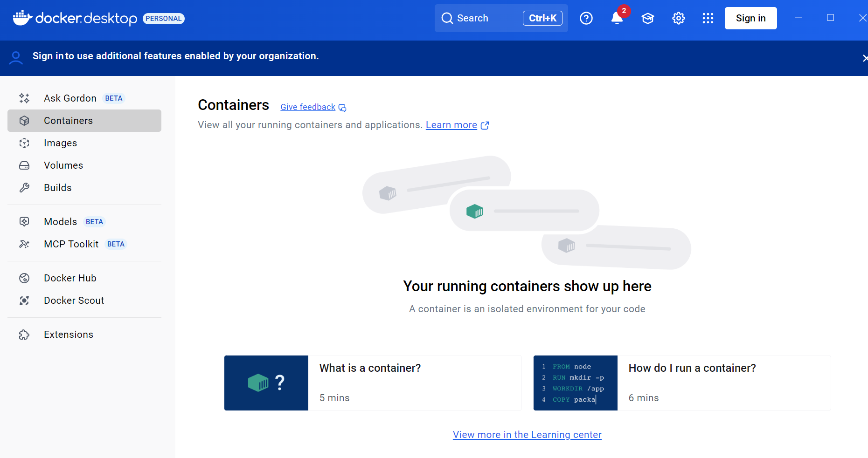
Task: Open Models beta section
Action: (84, 222)
